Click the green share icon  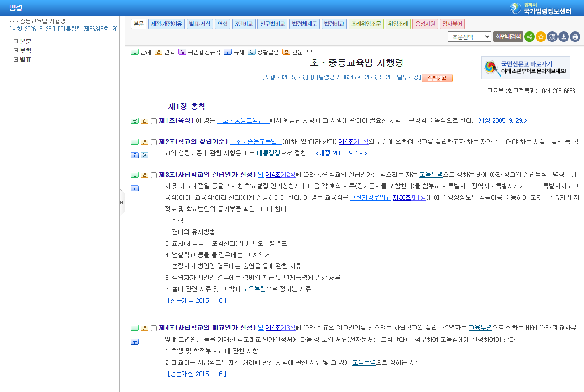click(x=529, y=37)
